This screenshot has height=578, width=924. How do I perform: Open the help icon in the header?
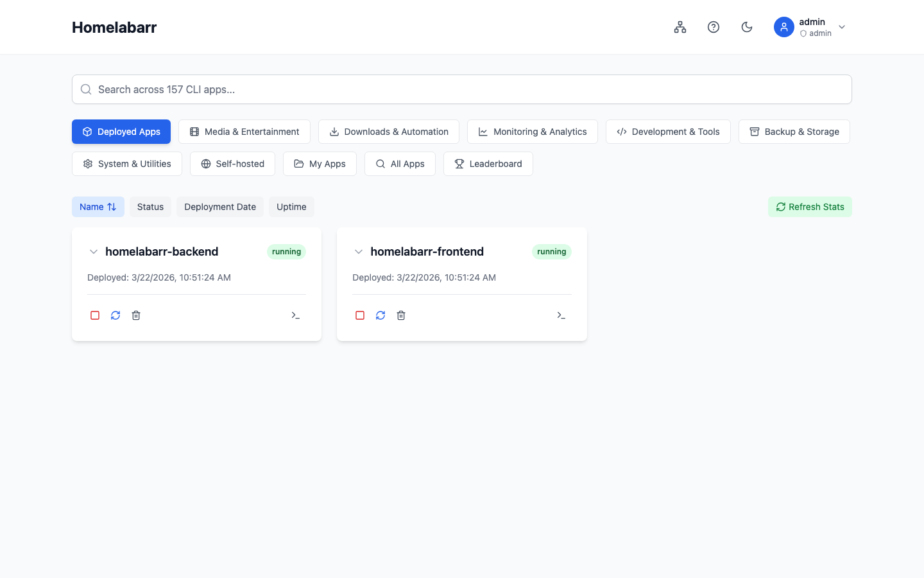click(x=714, y=27)
